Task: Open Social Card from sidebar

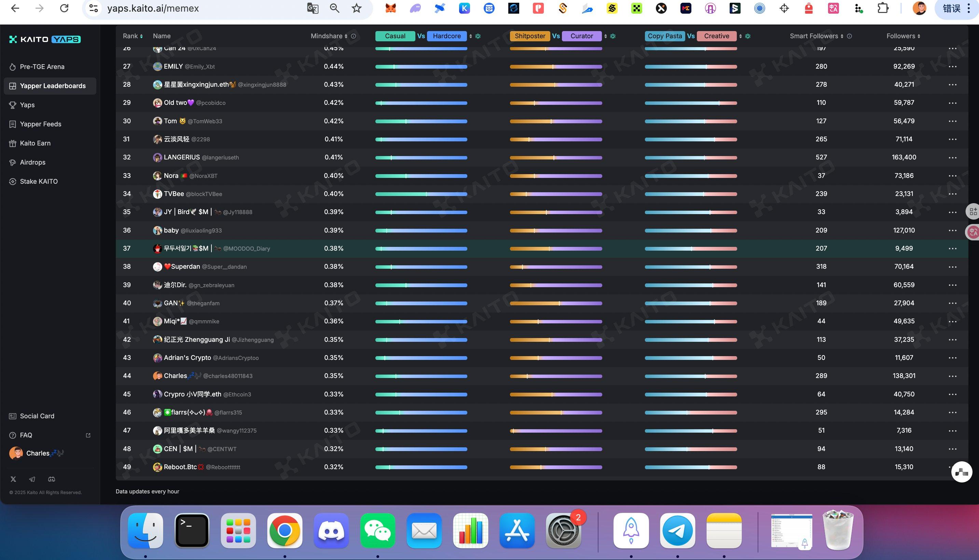Action: [x=37, y=416]
